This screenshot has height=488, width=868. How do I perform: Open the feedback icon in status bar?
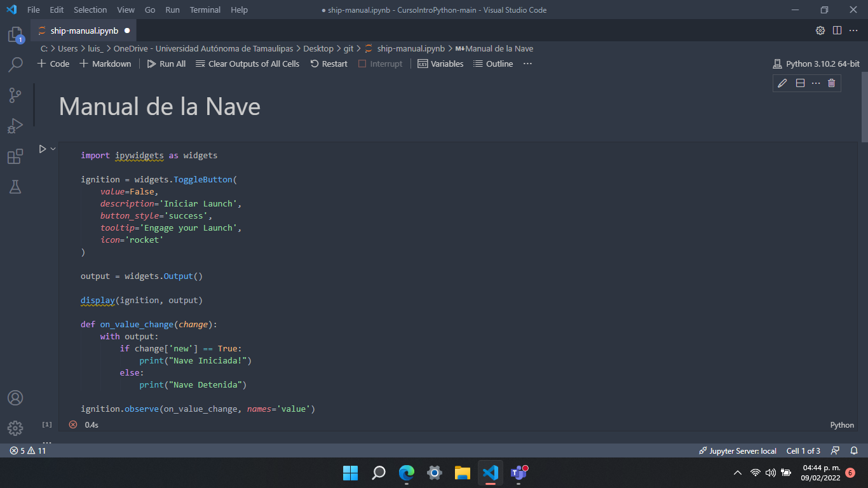(x=836, y=451)
